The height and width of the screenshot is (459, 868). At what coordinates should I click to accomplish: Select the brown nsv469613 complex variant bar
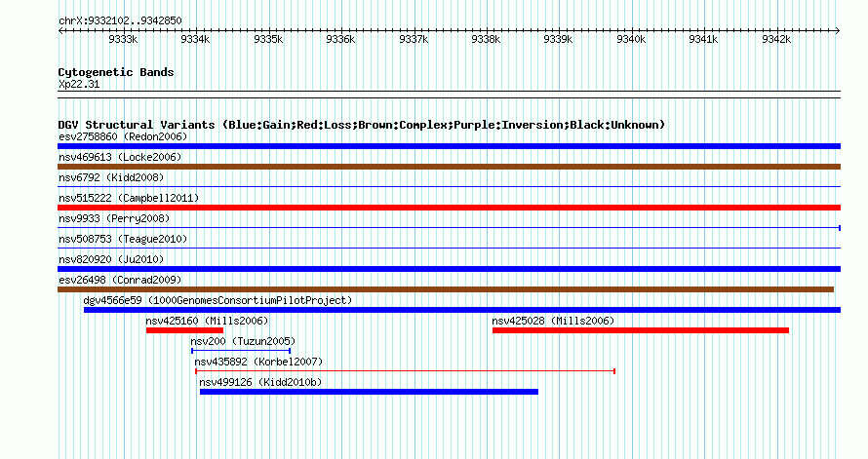click(449, 167)
